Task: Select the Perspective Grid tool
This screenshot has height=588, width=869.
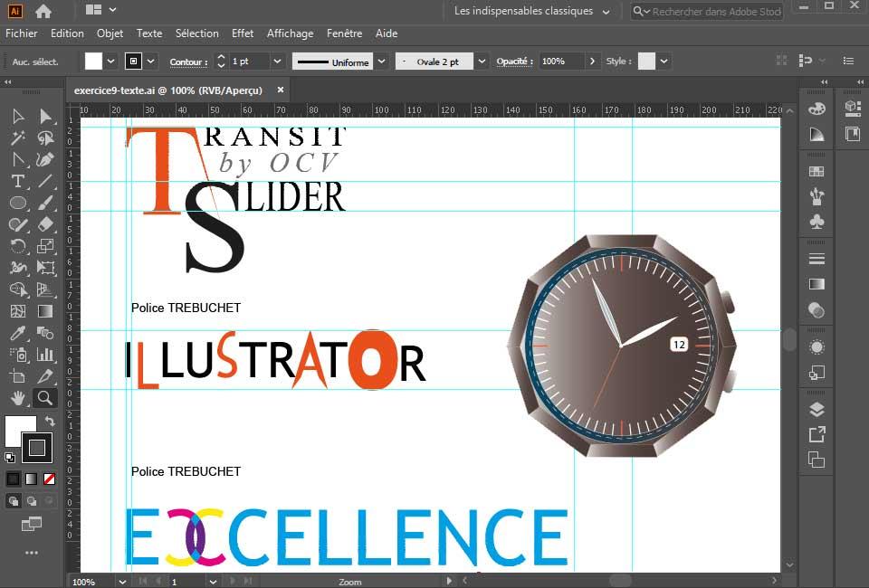Action: [x=45, y=289]
